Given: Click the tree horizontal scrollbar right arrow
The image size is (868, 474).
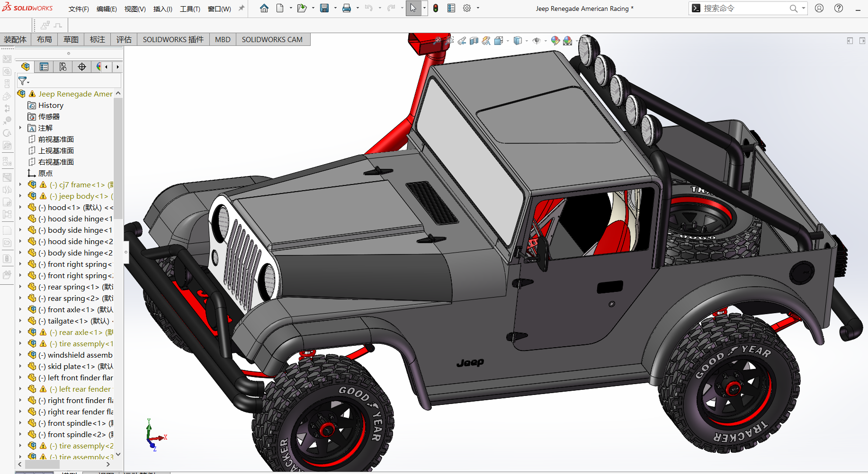Looking at the screenshot, I should 108,465.
